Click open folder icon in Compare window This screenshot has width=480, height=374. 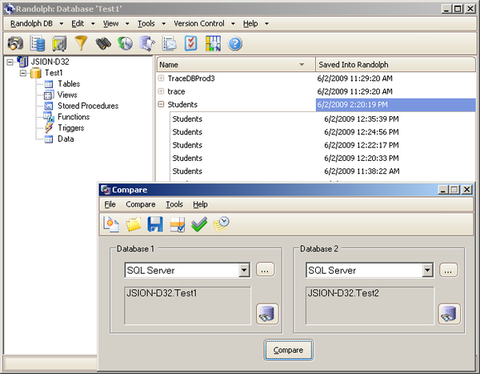pyautogui.click(x=133, y=224)
